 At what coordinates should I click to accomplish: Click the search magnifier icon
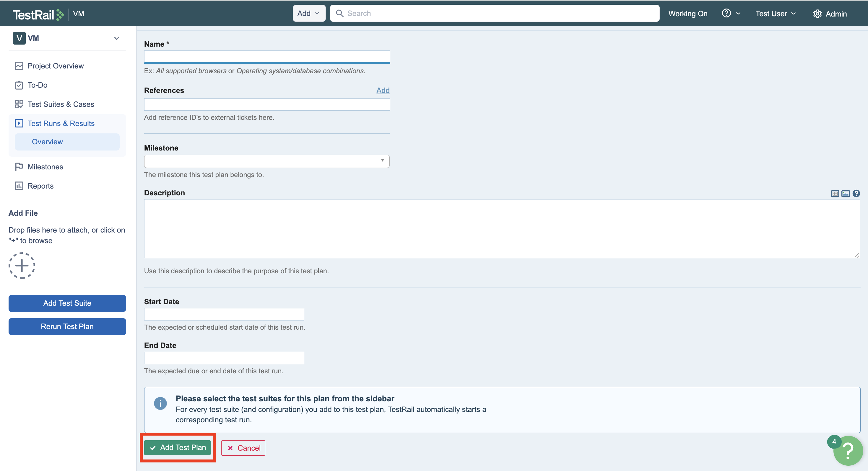340,14
